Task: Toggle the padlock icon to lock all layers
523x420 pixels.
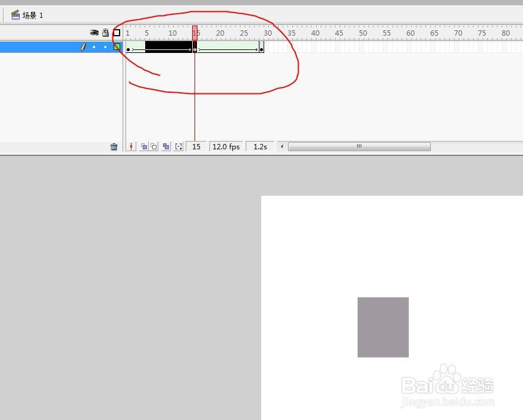Action: (x=105, y=32)
